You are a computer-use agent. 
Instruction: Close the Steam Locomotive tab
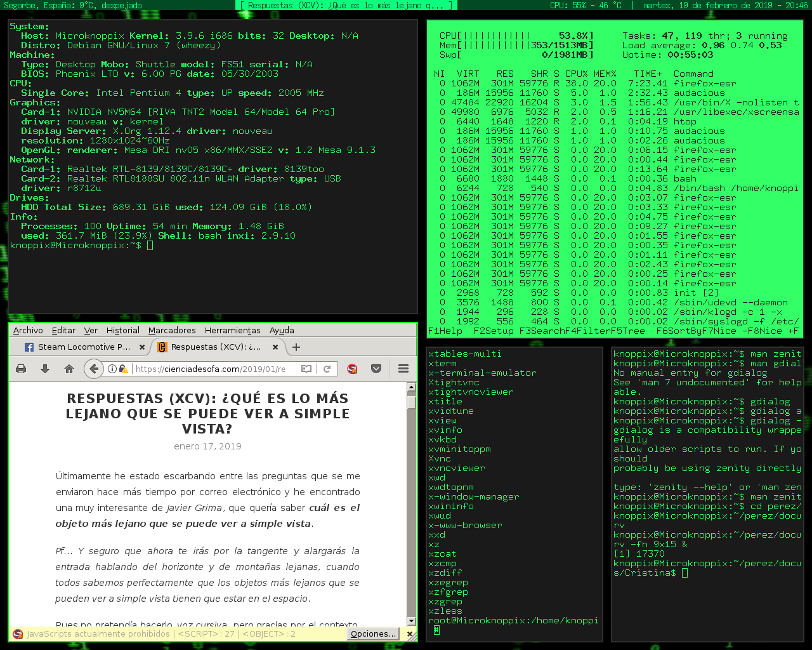[142, 347]
